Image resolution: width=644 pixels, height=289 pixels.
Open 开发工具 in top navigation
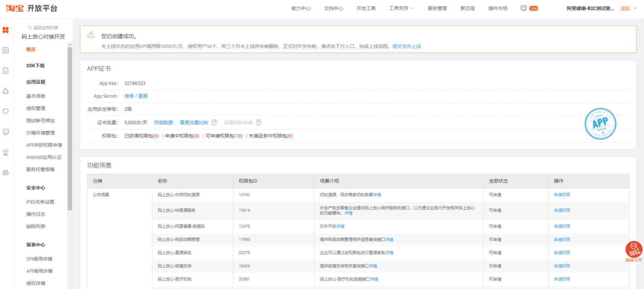click(366, 8)
